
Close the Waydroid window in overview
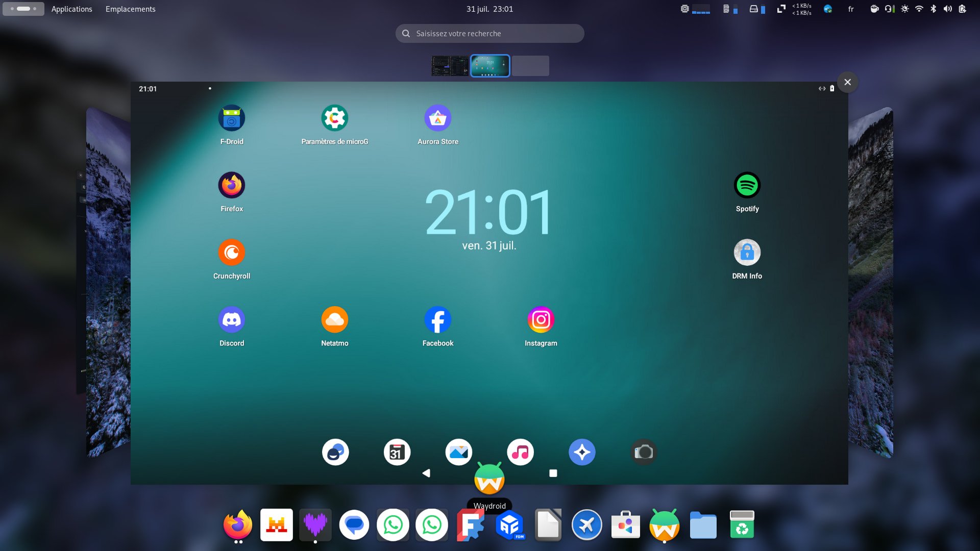848,82
